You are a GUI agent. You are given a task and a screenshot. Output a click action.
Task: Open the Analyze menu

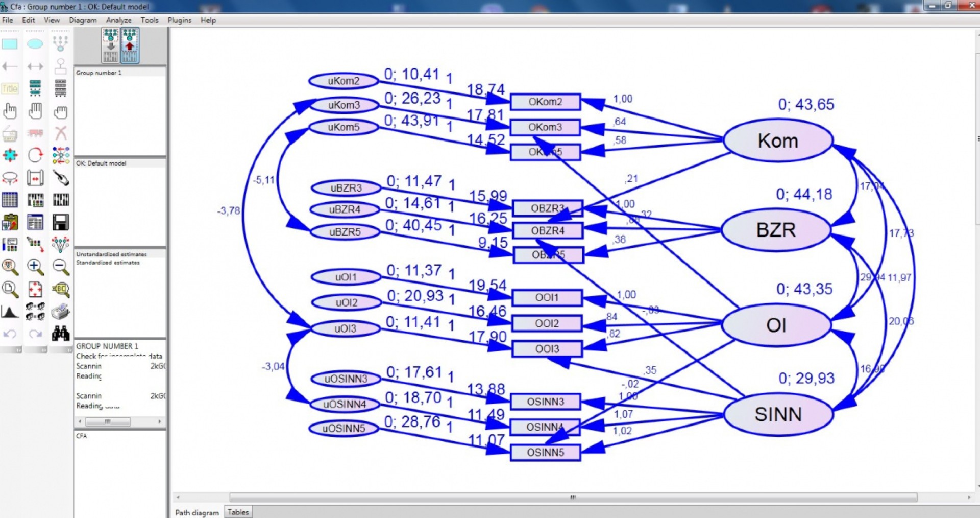click(118, 20)
